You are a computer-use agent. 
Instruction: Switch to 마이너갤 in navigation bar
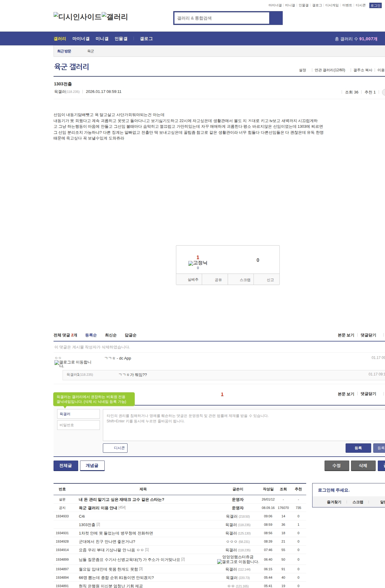point(81,39)
